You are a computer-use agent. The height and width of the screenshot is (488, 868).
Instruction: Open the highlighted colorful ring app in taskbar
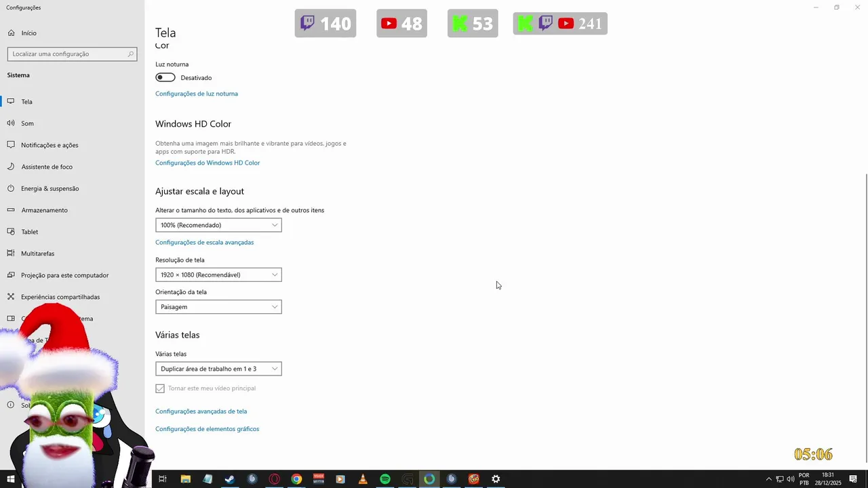point(429,479)
